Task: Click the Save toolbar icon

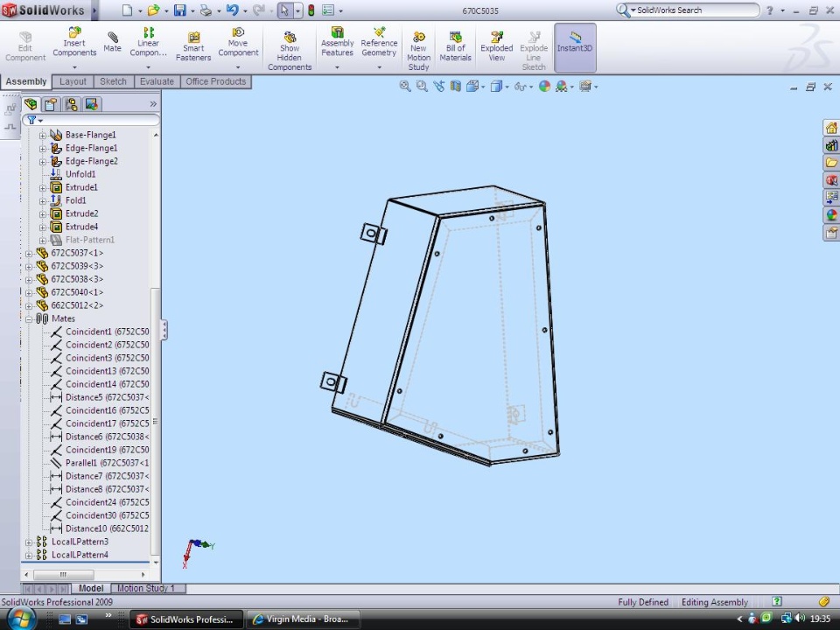Action: tap(179, 10)
